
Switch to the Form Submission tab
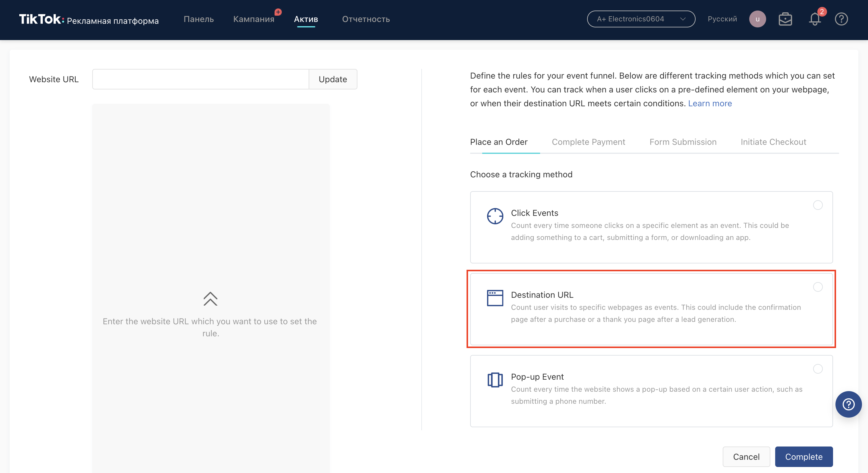(x=683, y=142)
